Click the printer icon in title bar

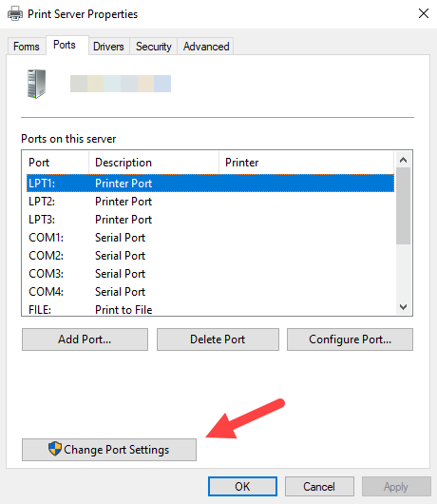tap(15, 14)
